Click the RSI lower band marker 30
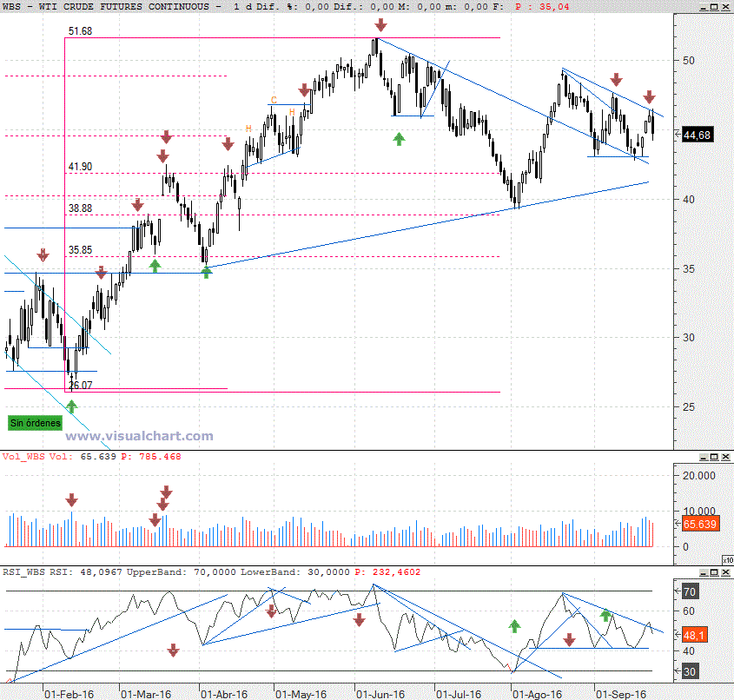This screenshot has width=734, height=700. [x=690, y=671]
